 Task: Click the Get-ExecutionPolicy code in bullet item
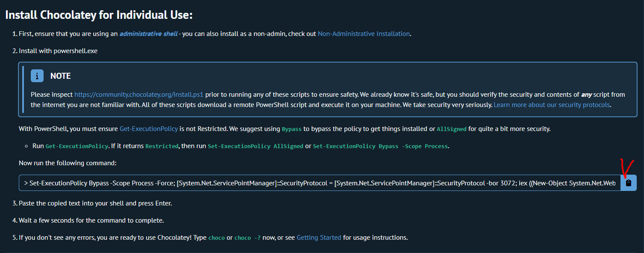77,146
